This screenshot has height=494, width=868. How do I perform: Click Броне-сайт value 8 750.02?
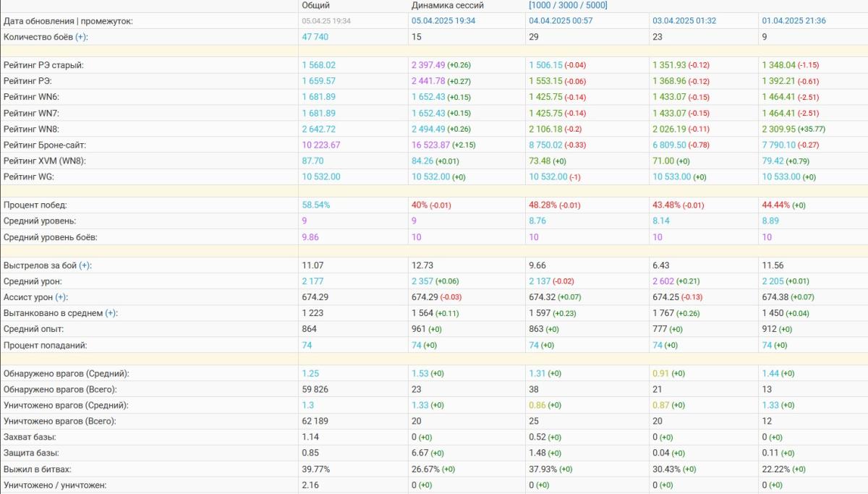click(x=545, y=145)
